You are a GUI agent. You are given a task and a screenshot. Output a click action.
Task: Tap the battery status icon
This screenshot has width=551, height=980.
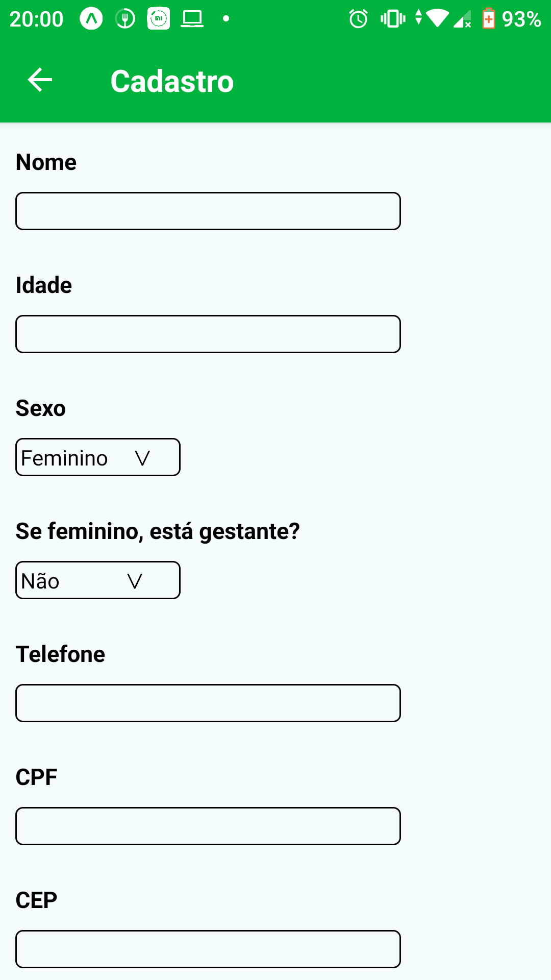(488, 19)
